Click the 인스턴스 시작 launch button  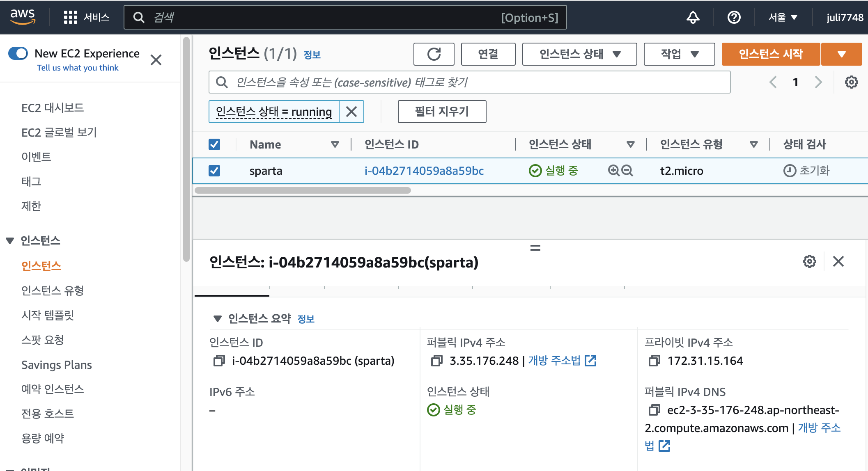pos(771,54)
